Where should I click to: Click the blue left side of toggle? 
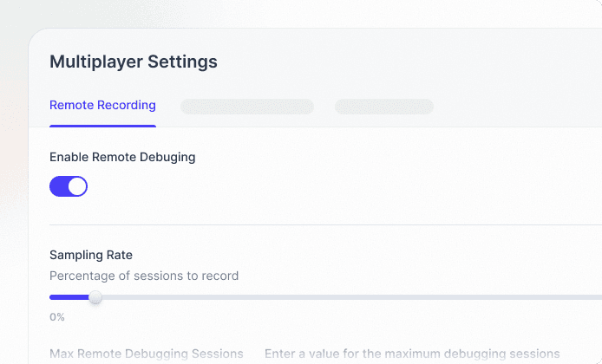(58, 186)
